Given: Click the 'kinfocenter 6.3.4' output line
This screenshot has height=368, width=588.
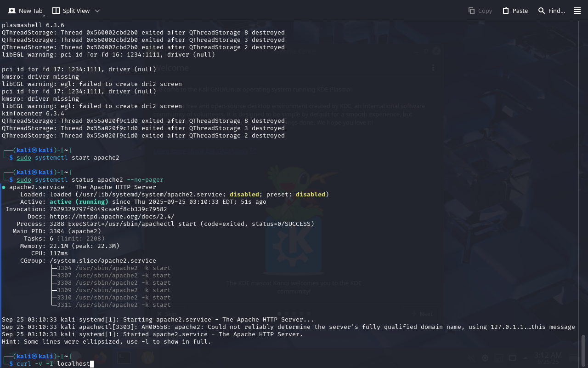Looking at the screenshot, I should (x=33, y=114).
